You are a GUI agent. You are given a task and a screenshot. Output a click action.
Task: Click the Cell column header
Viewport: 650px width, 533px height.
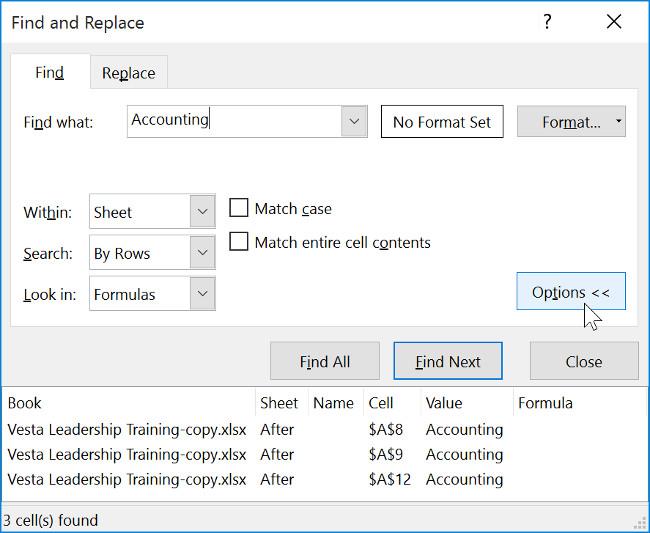[x=392, y=402]
